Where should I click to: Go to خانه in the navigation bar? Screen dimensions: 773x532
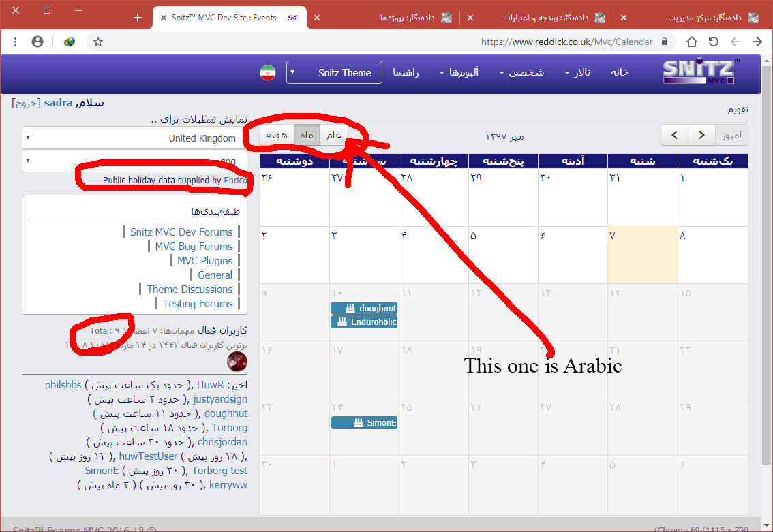620,73
